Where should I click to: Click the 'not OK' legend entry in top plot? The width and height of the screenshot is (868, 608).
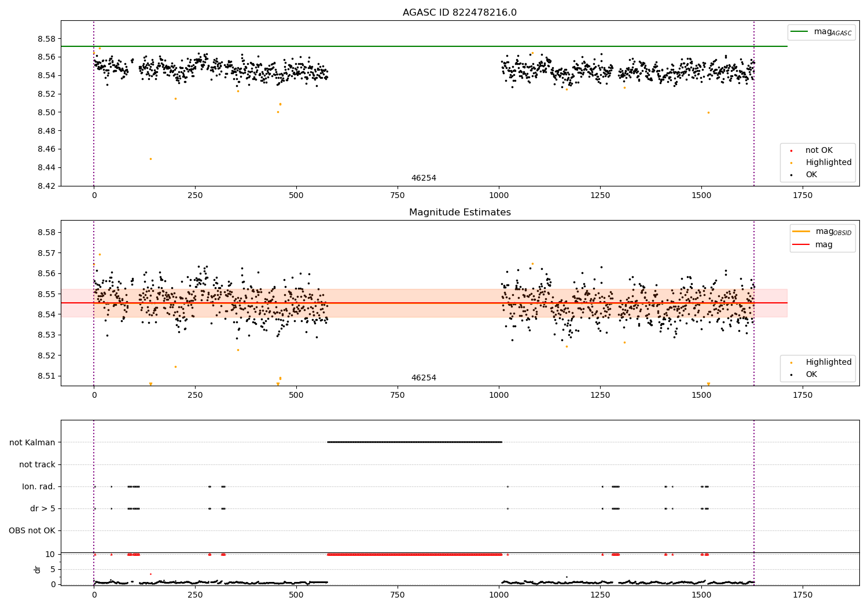tap(818, 151)
